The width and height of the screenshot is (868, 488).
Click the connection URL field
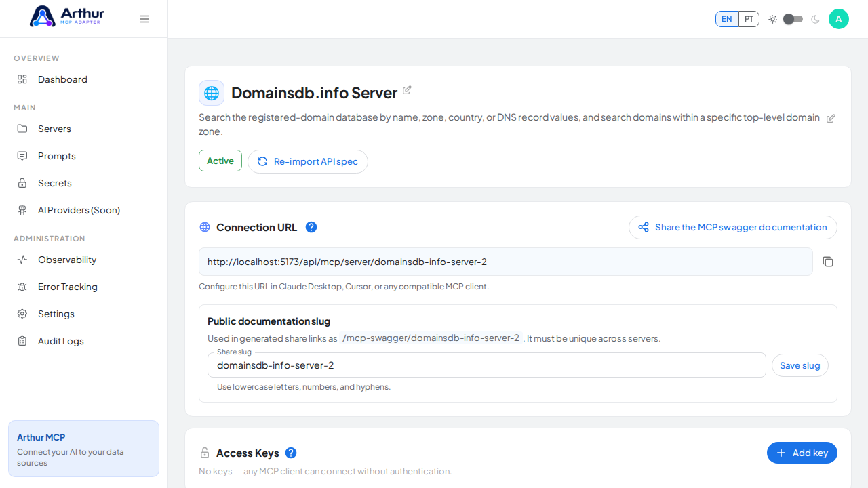506,262
